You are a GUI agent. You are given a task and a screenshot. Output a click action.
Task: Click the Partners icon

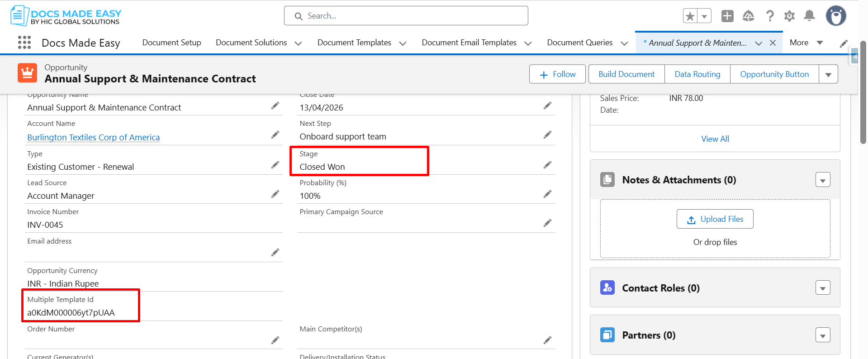pyautogui.click(x=607, y=335)
